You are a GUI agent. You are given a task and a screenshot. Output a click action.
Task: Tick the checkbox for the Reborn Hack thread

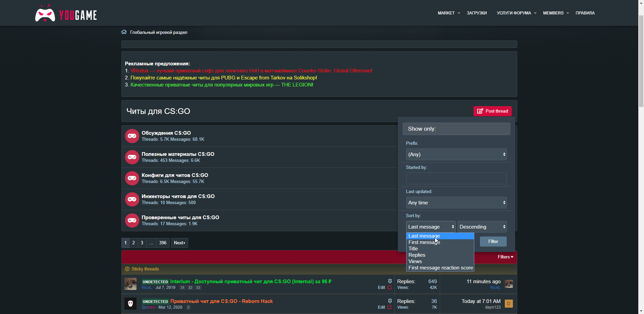tap(389, 307)
